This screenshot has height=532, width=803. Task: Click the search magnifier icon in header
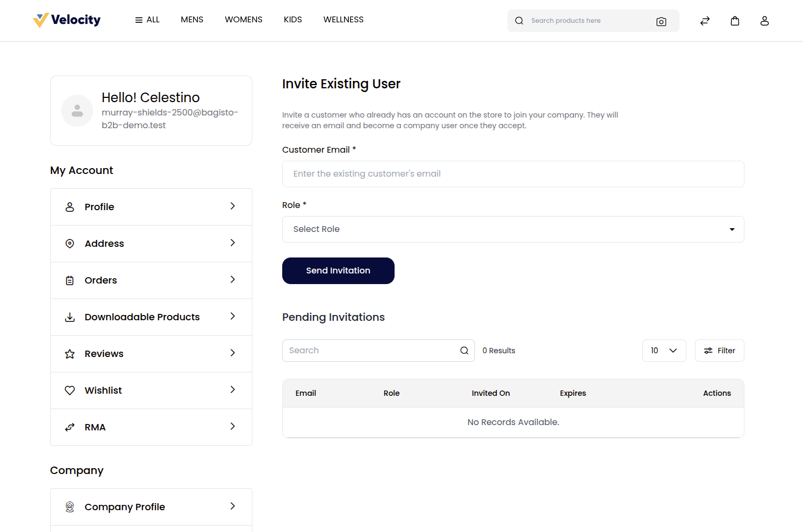pos(519,21)
